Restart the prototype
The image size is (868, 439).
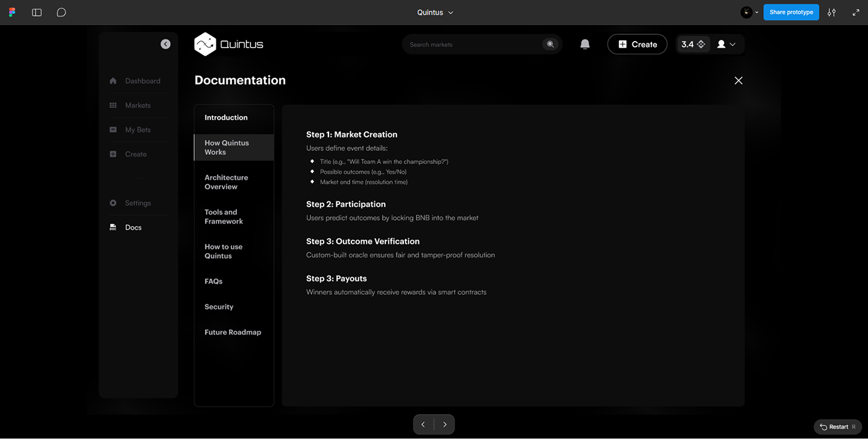[x=838, y=427]
